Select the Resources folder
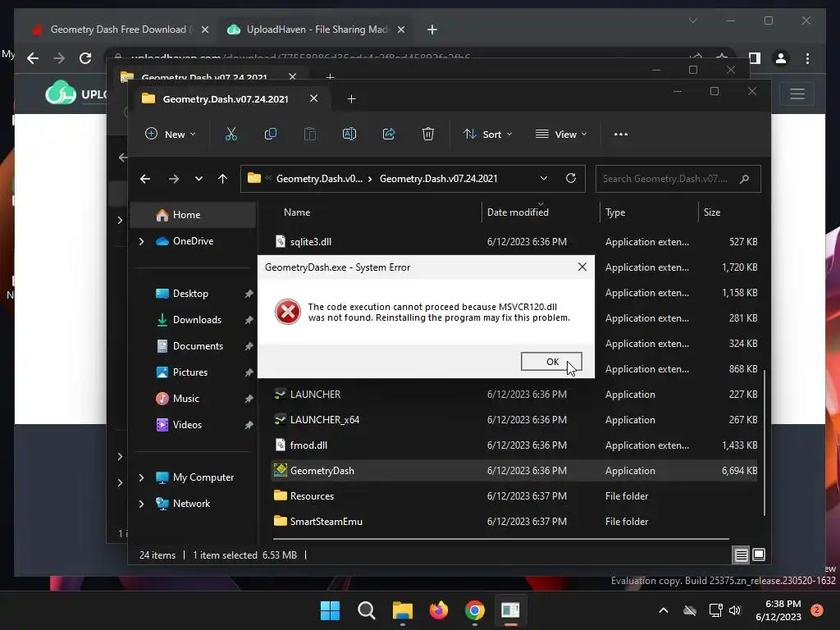 click(312, 496)
